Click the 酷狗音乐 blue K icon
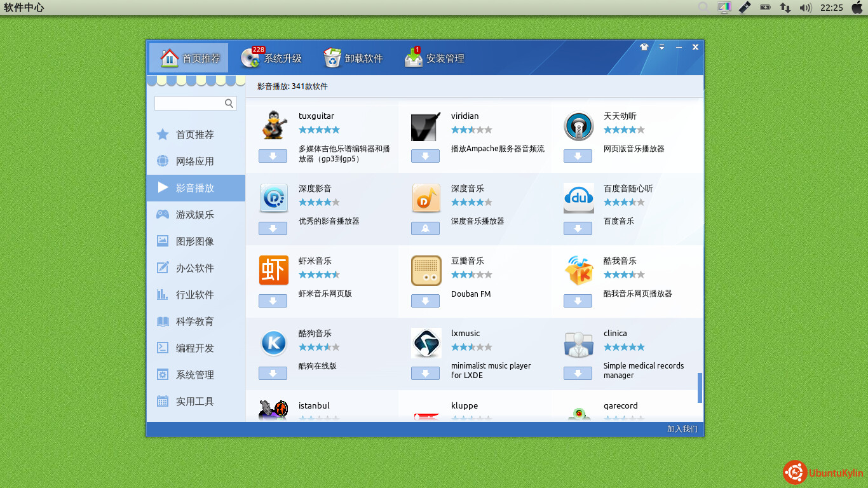868x488 pixels. (x=273, y=343)
